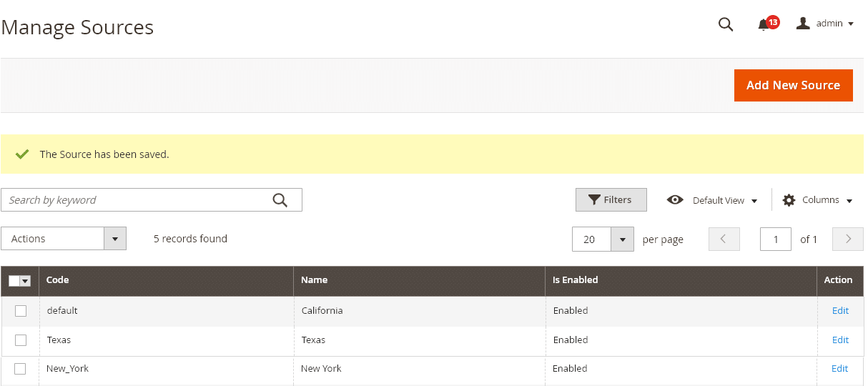Screen dimensions: 868x386
Task: Open the global search magnifier icon
Action: [726, 24]
